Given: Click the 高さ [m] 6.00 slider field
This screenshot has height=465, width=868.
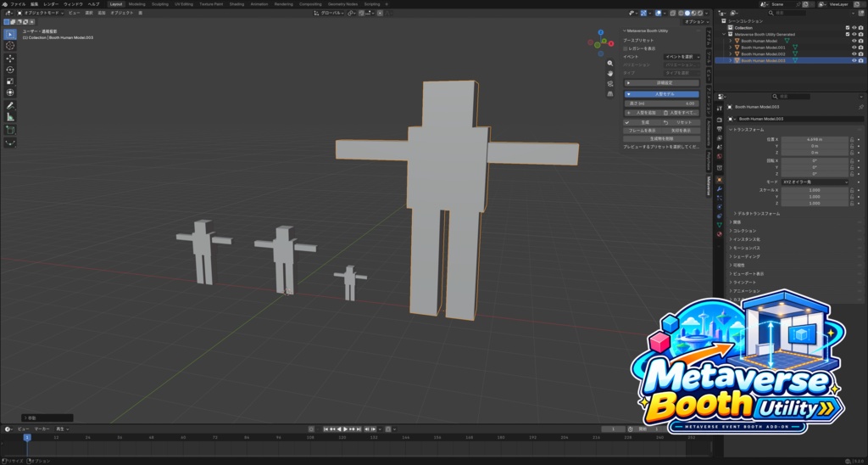Looking at the screenshot, I should (x=661, y=104).
